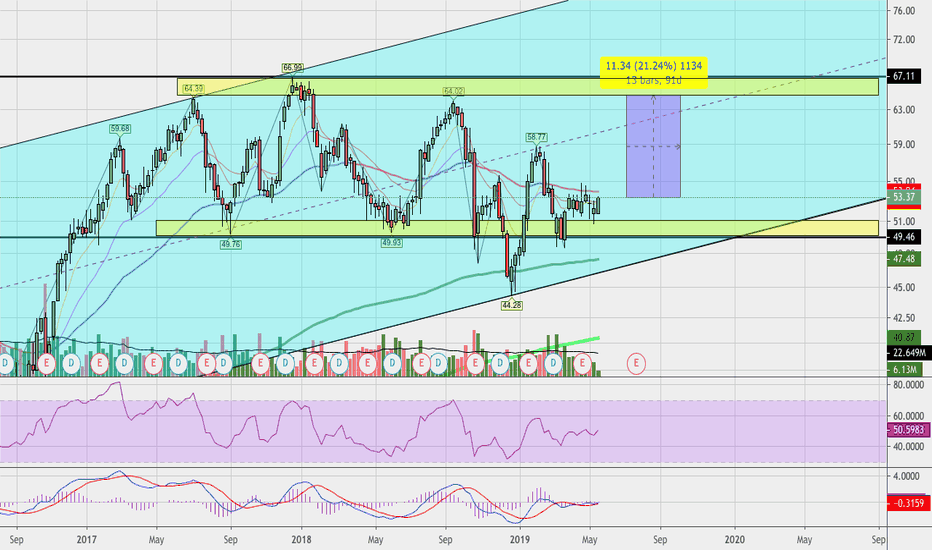Click the green 47.48 moving average tag
Screen dimensions: 932x550
(903, 259)
